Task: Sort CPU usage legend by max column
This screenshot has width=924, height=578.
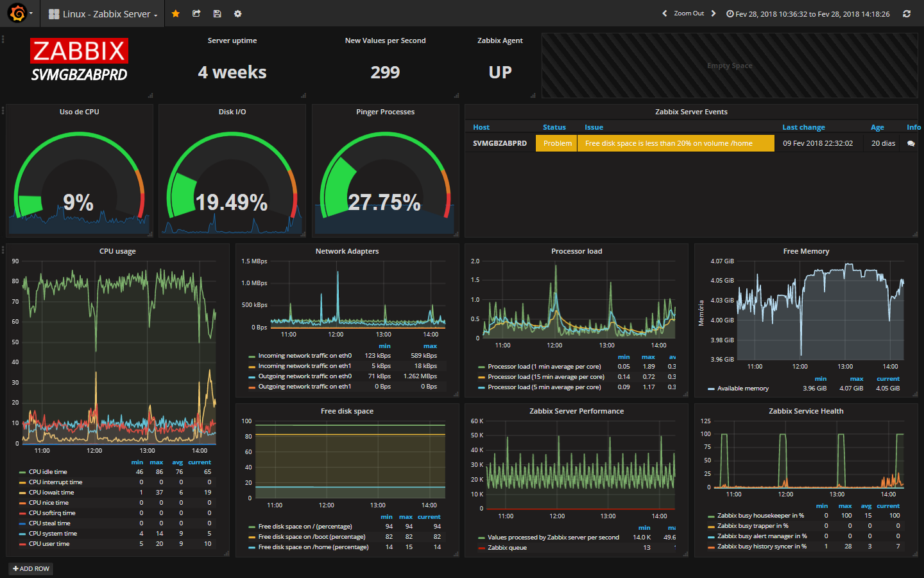Action: [x=157, y=462]
